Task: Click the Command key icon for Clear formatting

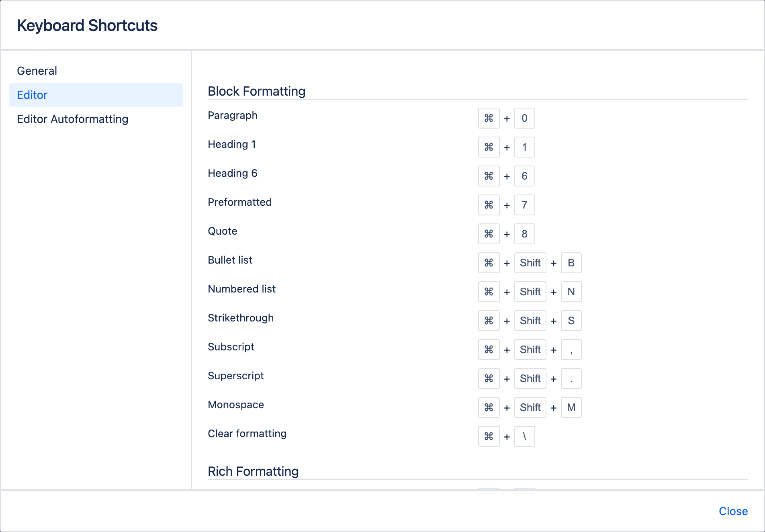Action: coord(489,436)
